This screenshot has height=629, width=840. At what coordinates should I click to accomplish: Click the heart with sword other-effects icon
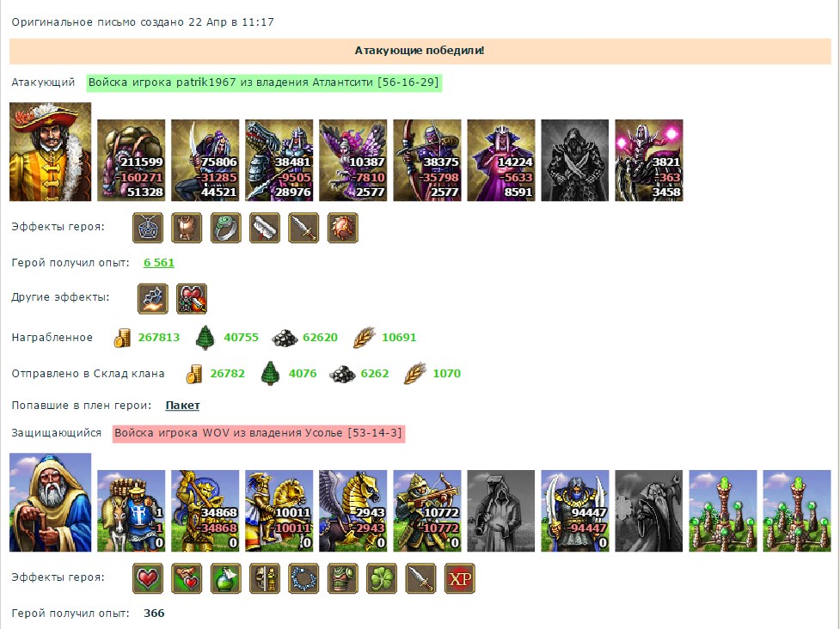point(192,299)
